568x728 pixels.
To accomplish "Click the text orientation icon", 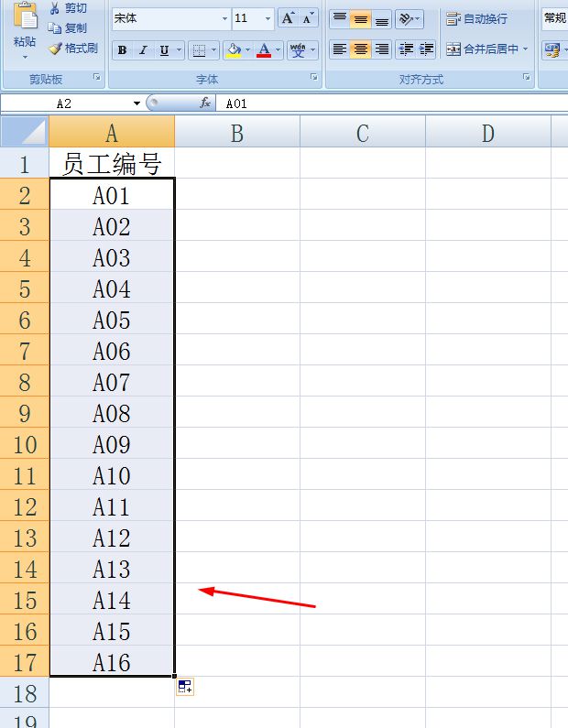I will click(406, 18).
